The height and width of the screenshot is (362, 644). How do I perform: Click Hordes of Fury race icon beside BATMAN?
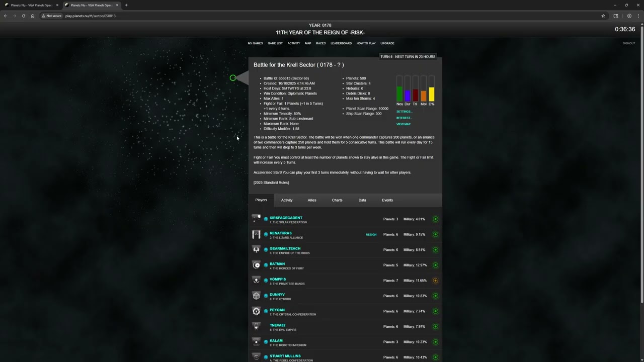click(256, 265)
